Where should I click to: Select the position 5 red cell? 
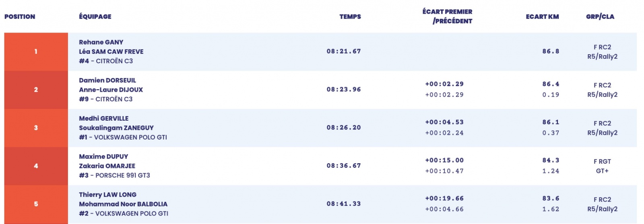tap(36, 204)
